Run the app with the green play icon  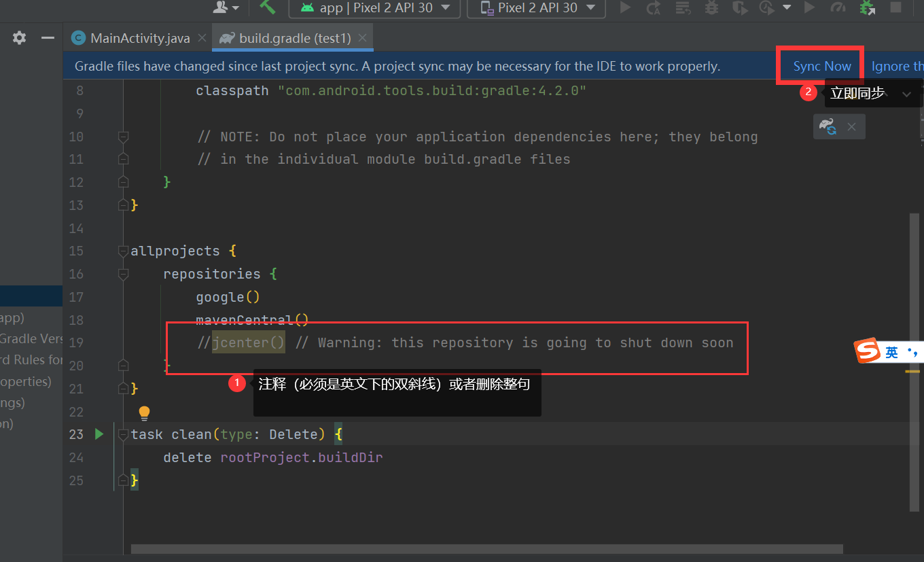624,9
